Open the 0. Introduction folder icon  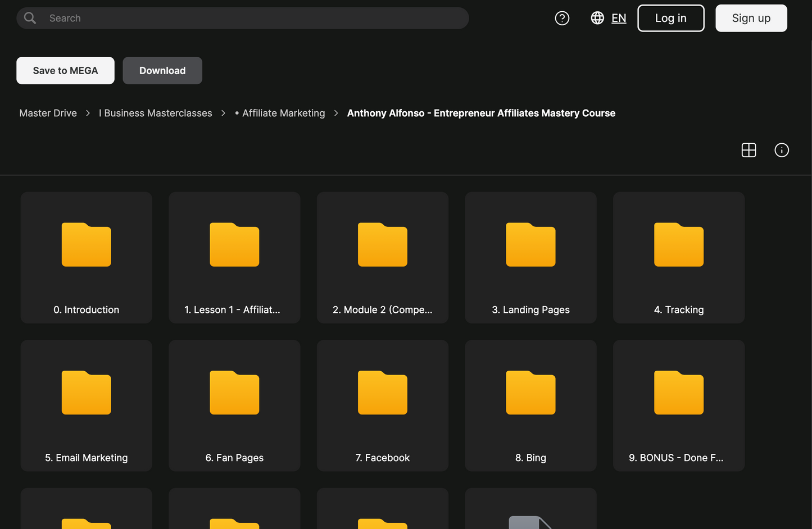click(x=87, y=244)
